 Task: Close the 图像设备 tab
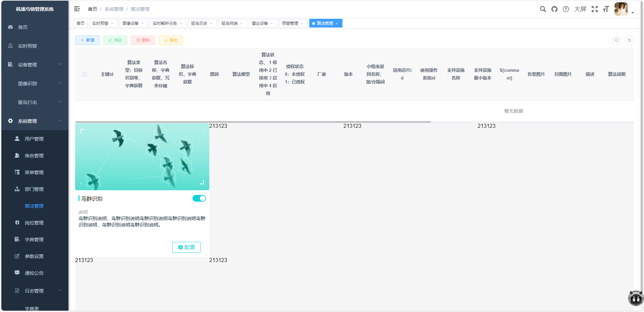click(143, 23)
